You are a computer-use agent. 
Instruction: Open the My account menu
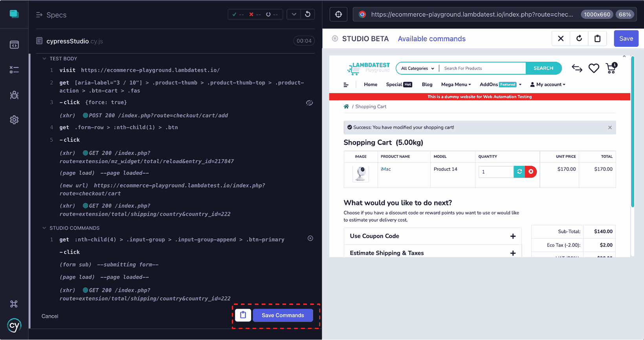coord(548,85)
